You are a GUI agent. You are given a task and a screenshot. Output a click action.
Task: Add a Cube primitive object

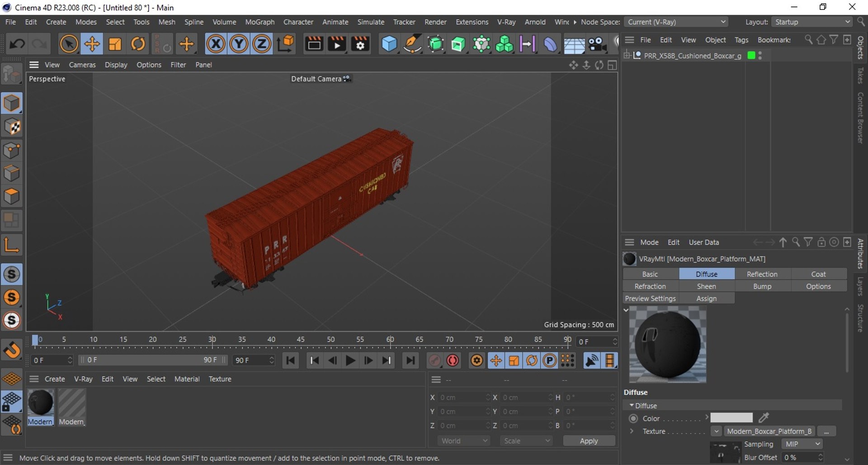389,44
